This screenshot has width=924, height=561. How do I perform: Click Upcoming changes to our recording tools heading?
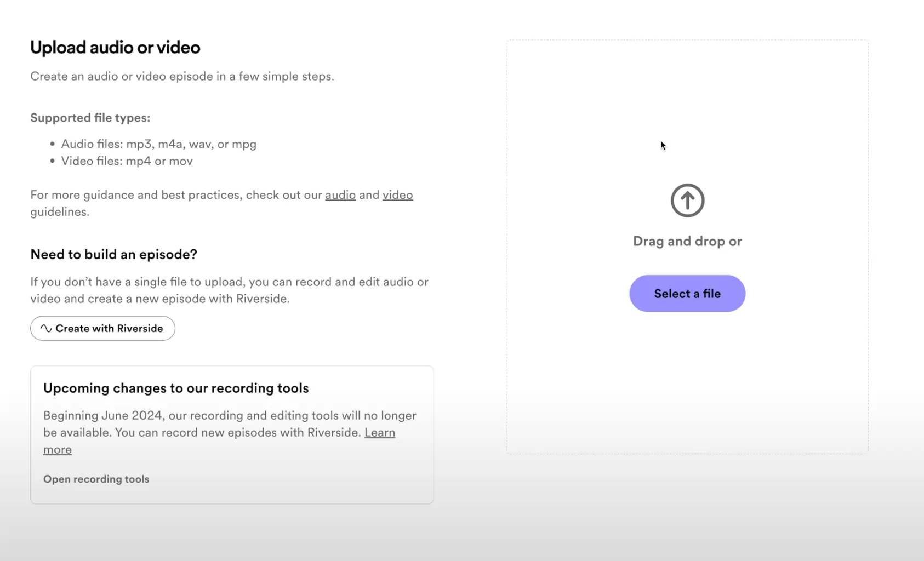pyautogui.click(x=176, y=388)
